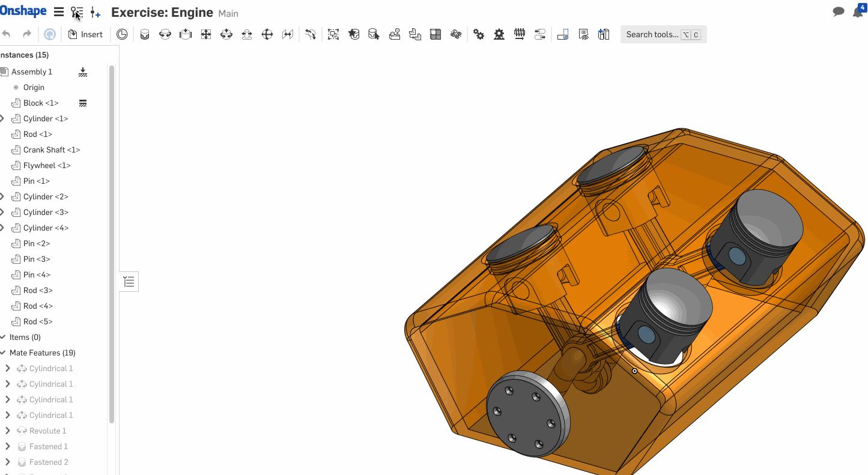Screen dimensions: 868x475
Task: Toggle the fixed icon next to Block <1>
Action: (x=83, y=103)
